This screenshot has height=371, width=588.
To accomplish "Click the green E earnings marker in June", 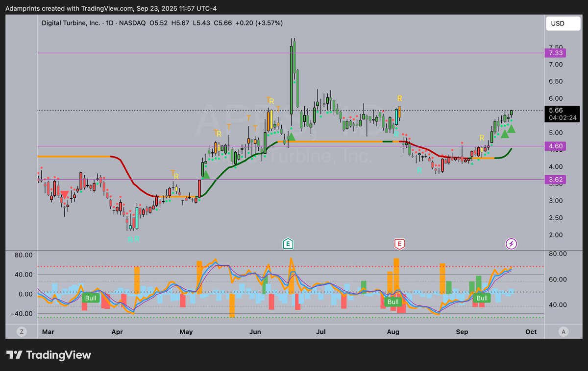I will (288, 243).
